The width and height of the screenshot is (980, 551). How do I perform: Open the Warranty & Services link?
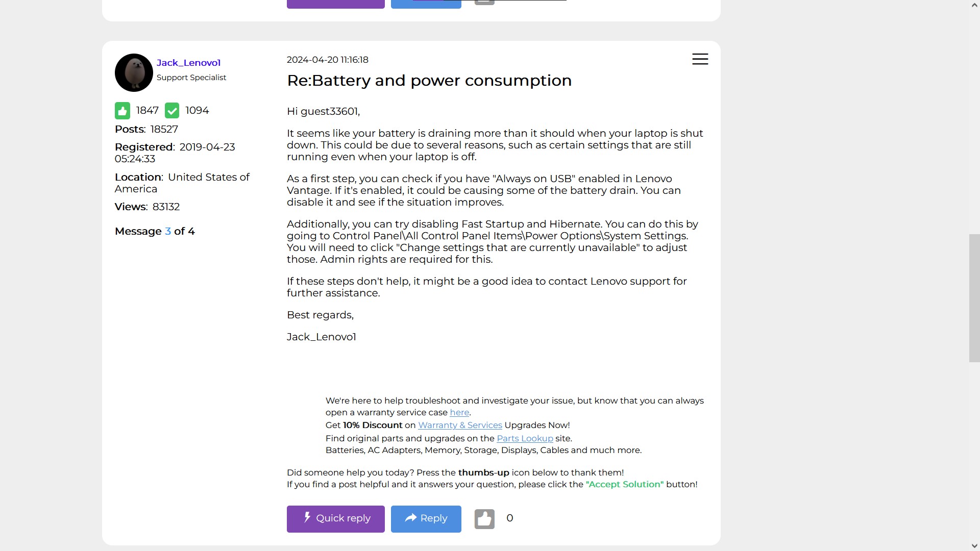click(460, 425)
